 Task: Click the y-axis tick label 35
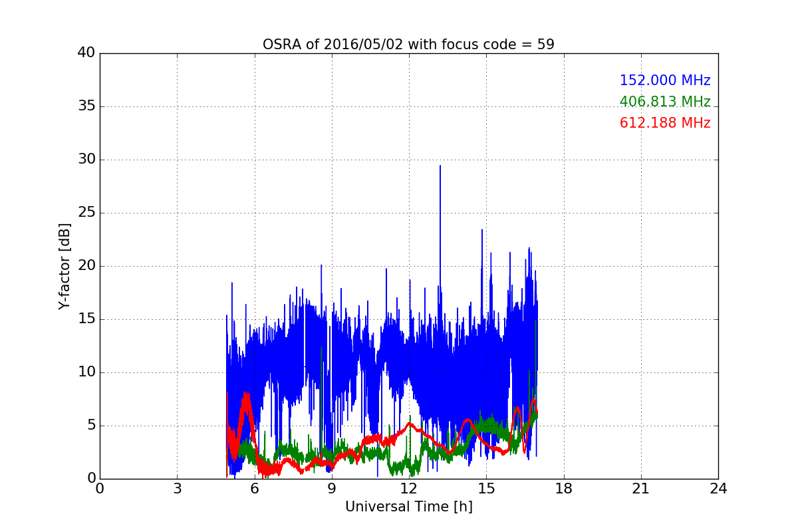pyautogui.click(x=86, y=106)
